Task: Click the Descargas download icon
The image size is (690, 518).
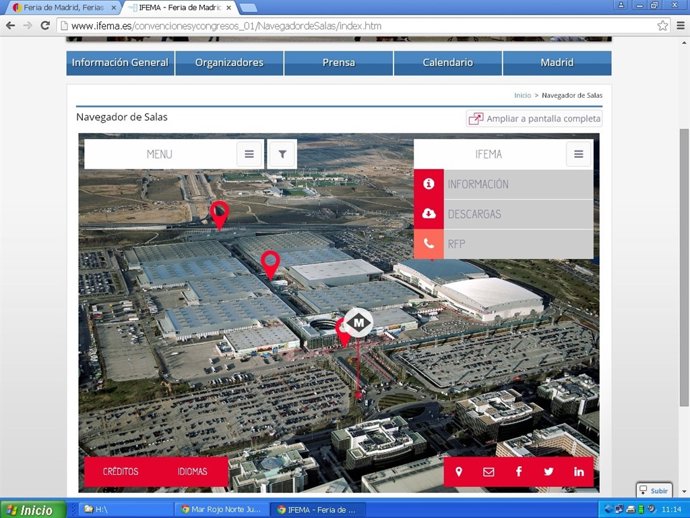Action: pos(429,214)
